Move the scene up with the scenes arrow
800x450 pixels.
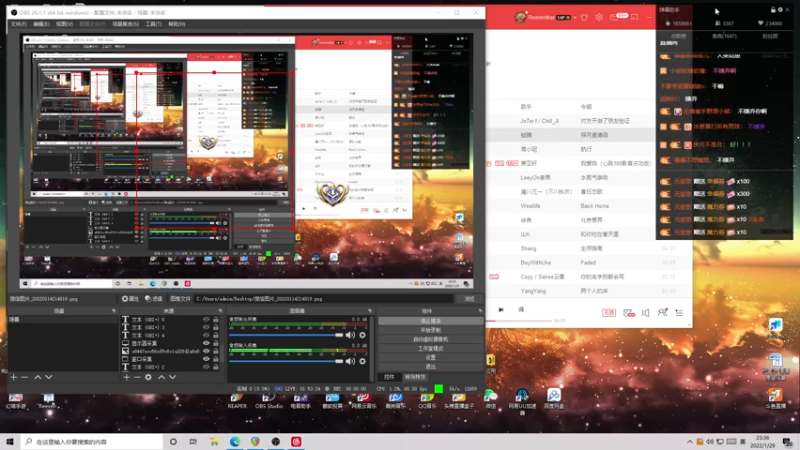(38, 377)
